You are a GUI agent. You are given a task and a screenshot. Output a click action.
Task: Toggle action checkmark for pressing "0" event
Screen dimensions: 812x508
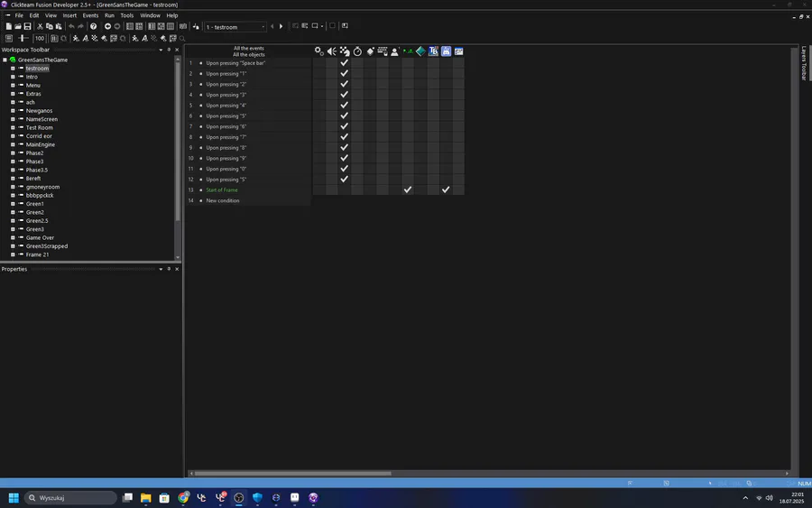point(345,169)
